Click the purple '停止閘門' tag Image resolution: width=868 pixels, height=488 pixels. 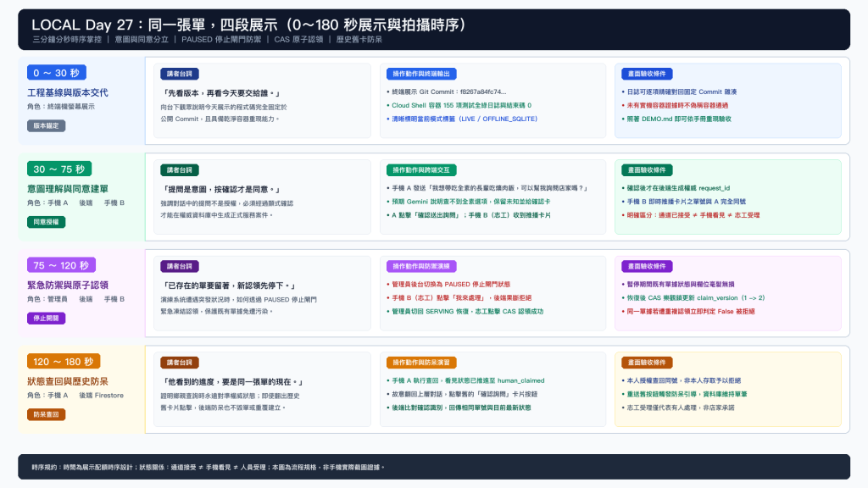click(x=46, y=319)
